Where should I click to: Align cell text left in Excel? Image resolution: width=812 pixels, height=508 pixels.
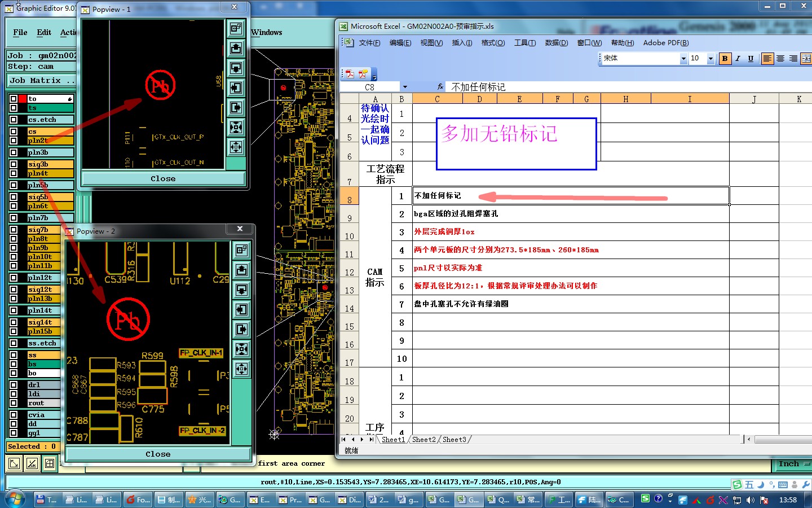pyautogui.click(x=767, y=58)
